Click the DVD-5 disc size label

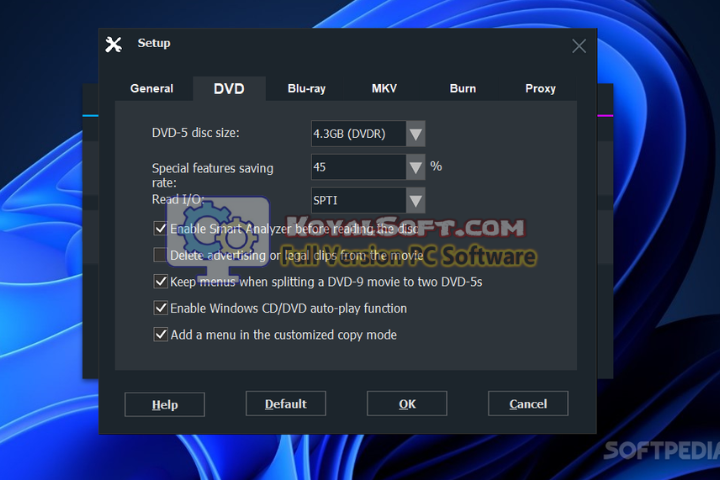196,133
